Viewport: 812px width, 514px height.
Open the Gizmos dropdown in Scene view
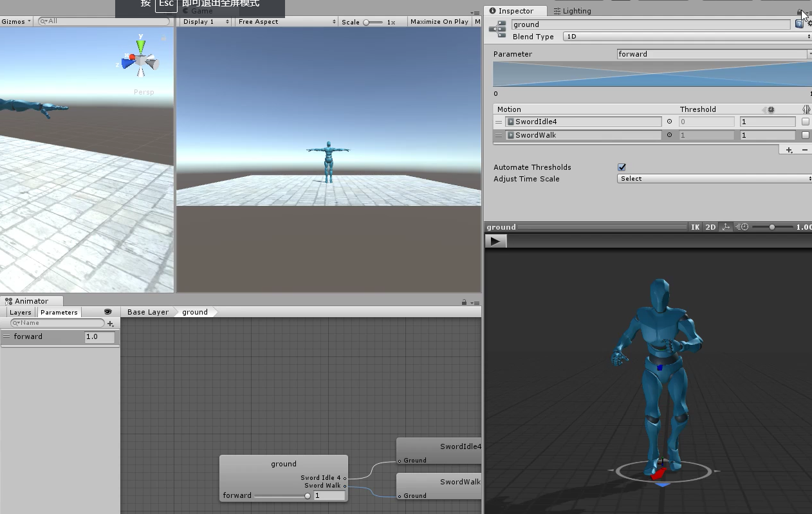point(16,22)
